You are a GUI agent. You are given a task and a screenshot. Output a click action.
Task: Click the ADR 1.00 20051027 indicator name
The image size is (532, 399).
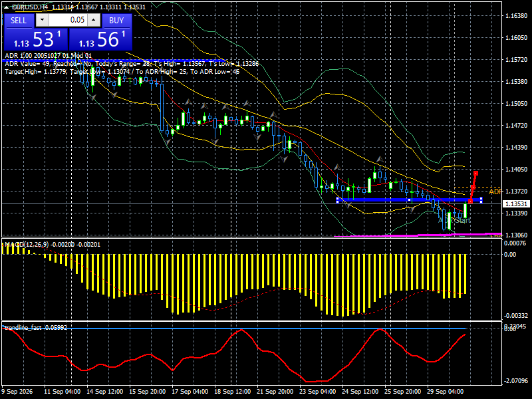point(48,55)
